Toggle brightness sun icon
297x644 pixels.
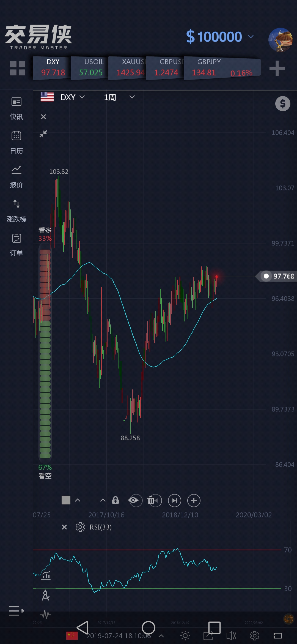[x=185, y=635]
